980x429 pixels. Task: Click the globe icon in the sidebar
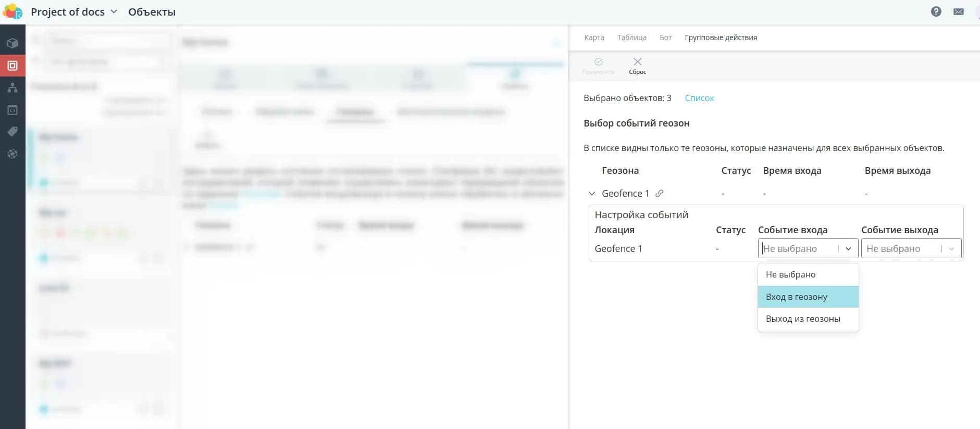coord(13,154)
